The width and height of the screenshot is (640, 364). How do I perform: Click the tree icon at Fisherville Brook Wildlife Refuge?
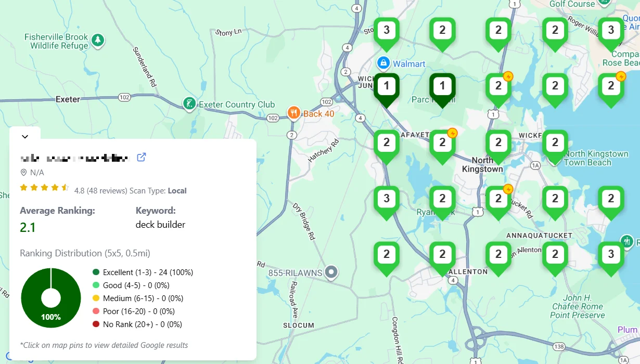pos(97,40)
